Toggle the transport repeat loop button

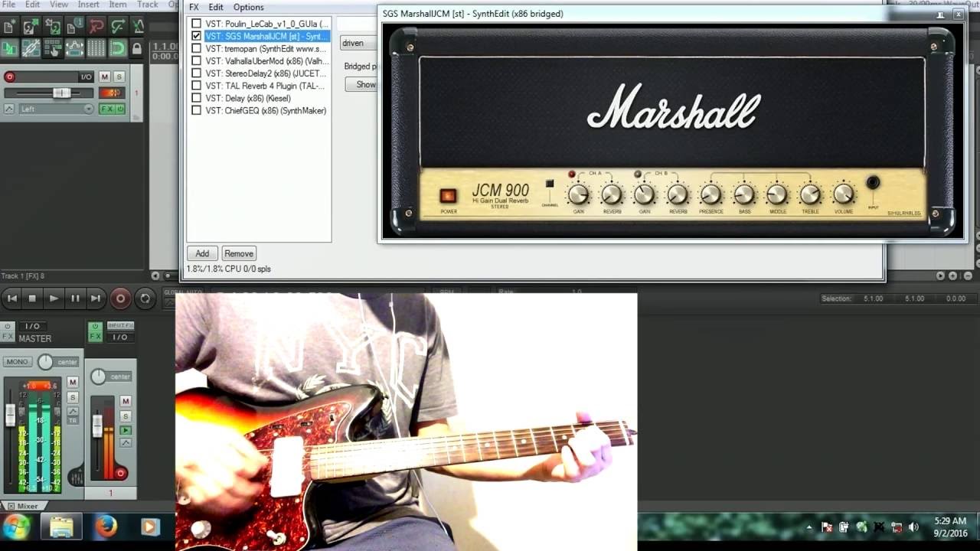(x=145, y=298)
